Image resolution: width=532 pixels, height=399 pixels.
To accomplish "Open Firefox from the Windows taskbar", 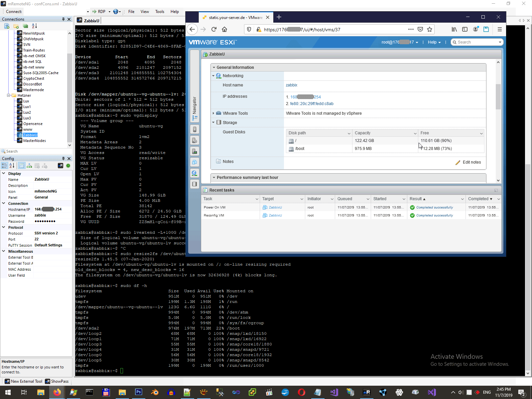I will point(57,392).
